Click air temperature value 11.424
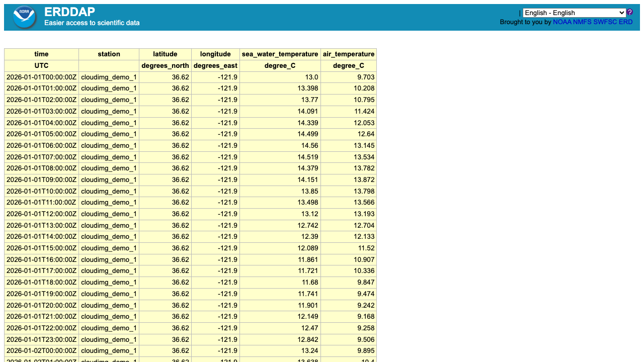644x362 pixels. (x=349, y=112)
